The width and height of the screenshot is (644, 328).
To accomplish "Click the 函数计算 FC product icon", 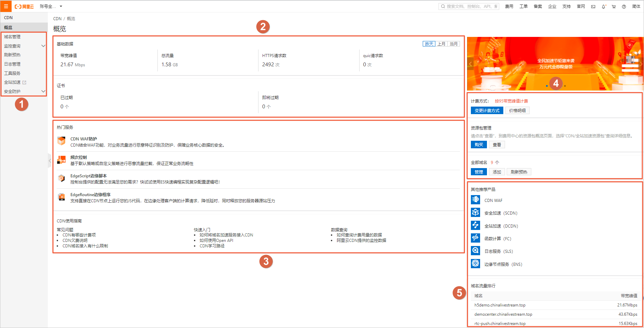I will [475, 238].
